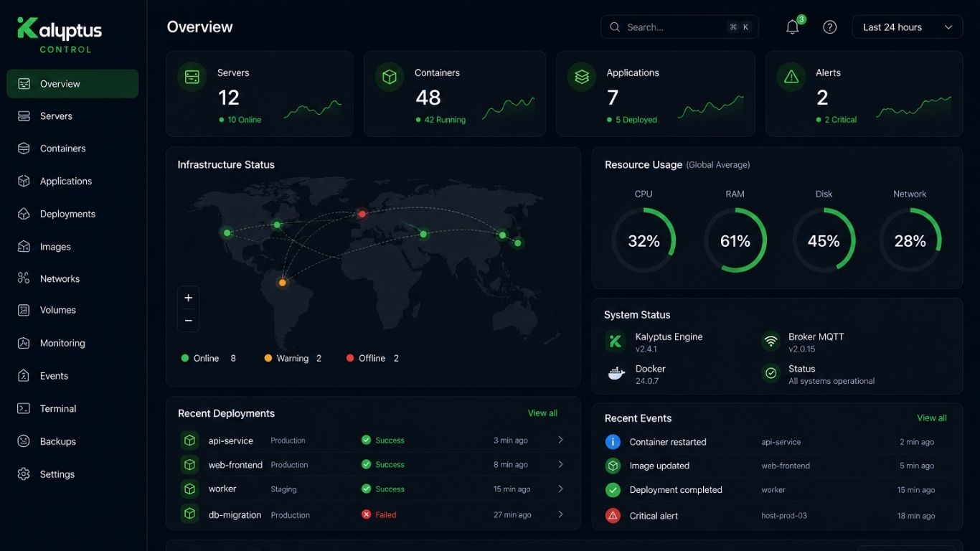980x551 pixels.
Task: Click the Docker whale icon
Action: click(616, 374)
